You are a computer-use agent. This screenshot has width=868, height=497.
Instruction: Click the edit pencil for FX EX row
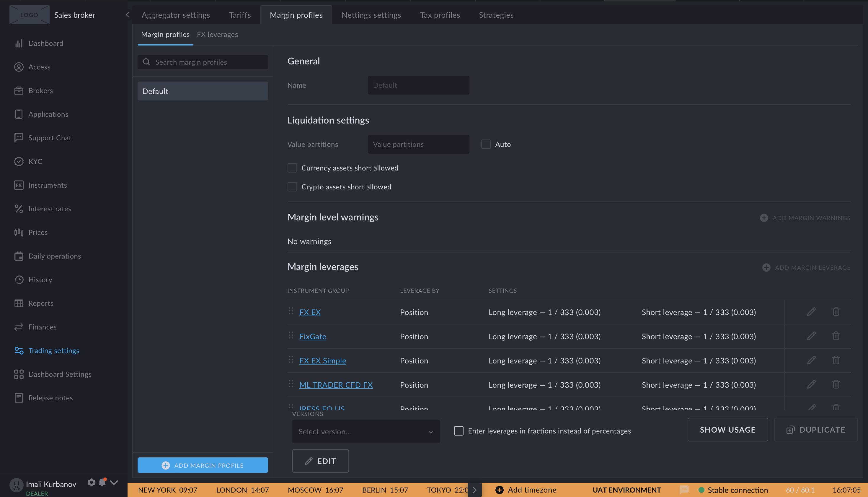812,312
